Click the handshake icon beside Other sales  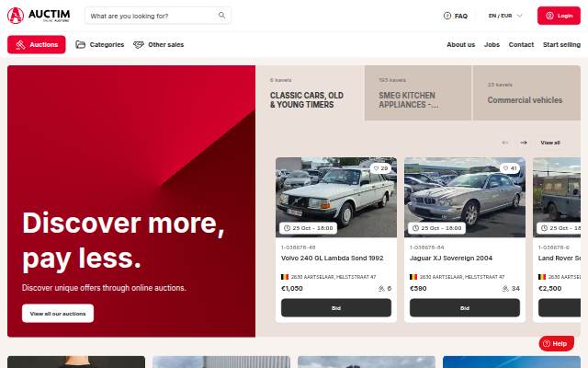[x=139, y=45]
